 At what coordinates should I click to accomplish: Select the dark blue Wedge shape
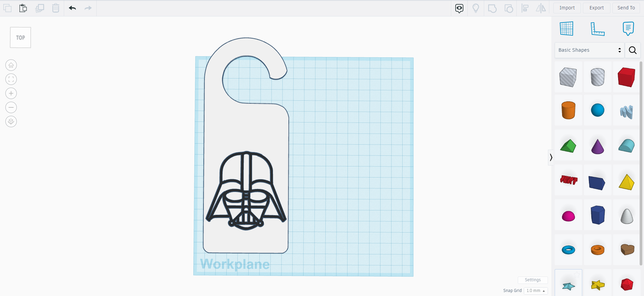[597, 183]
